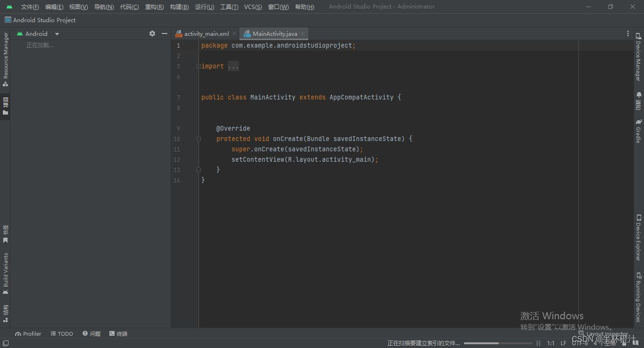This screenshot has width=644, height=348.
Task: Click the indexing progress bar
Action: pos(498,343)
